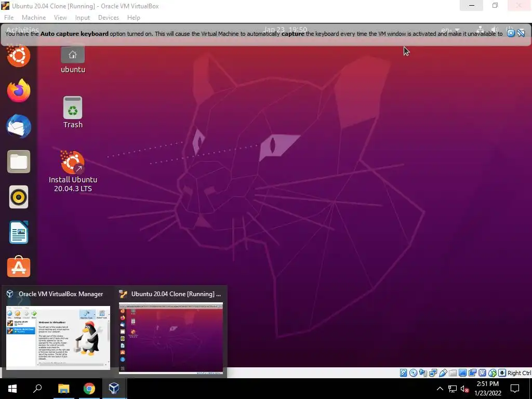This screenshot has height=399, width=532.
Task: Open the Windows action center
Action: click(515, 389)
